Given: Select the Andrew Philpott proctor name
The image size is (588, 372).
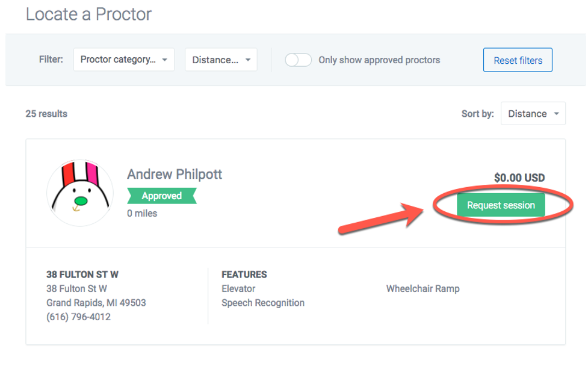Looking at the screenshot, I should point(175,175).
